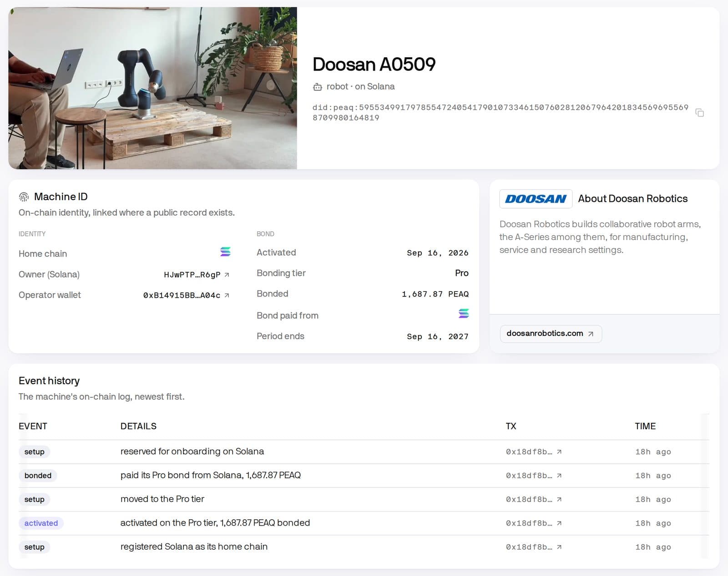Open tx arrow for 'registered Solana' row
Viewport: 728px width, 576px height.
(559, 547)
